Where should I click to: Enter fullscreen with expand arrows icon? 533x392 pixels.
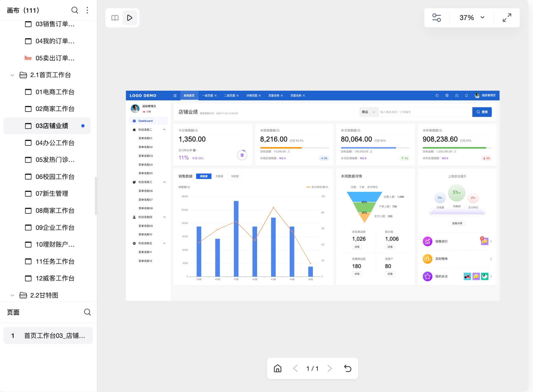click(507, 18)
